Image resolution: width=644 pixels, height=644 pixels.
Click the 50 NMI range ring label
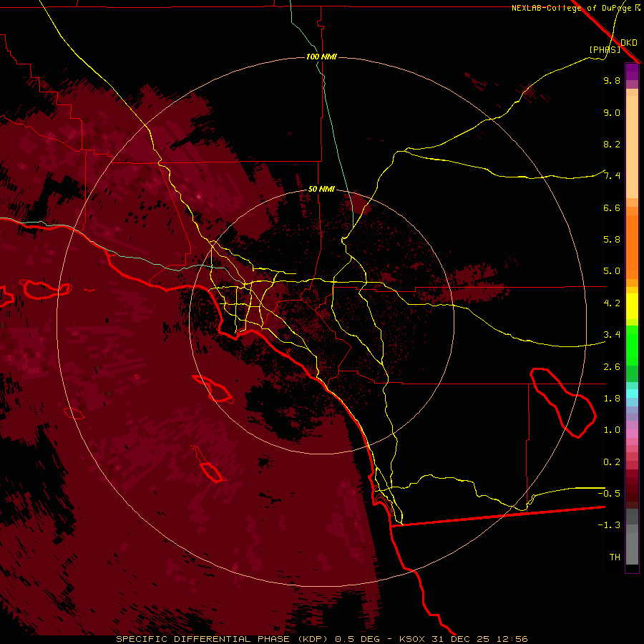click(x=321, y=190)
